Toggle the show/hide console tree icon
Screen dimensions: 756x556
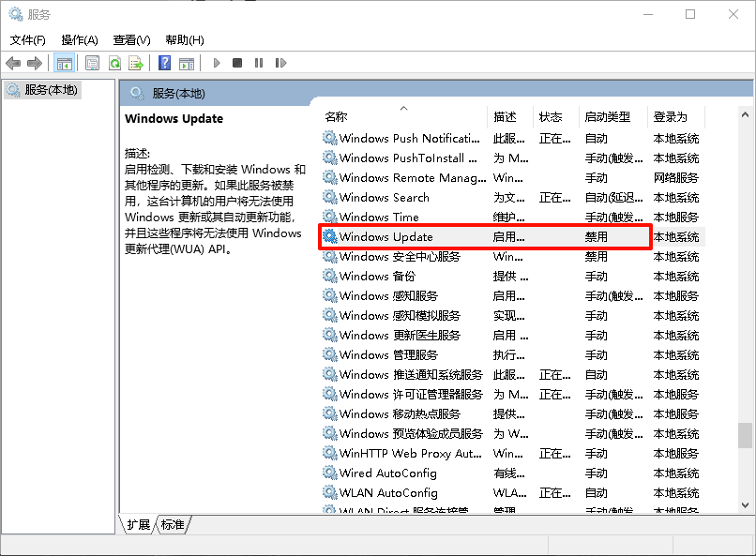click(64, 63)
